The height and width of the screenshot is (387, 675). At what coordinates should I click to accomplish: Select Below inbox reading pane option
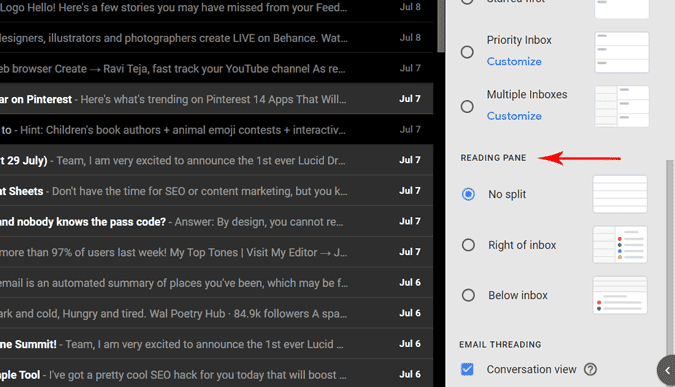pyautogui.click(x=468, y=295)
